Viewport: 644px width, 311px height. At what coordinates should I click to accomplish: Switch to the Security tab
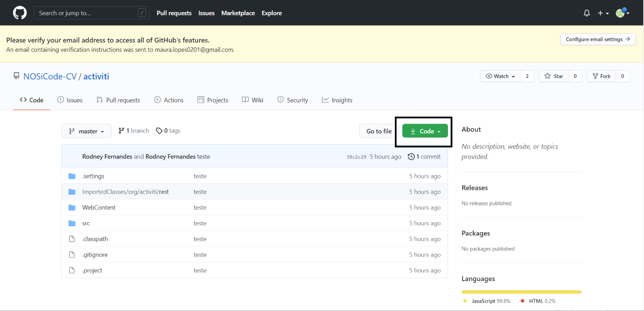pos(293,100)
